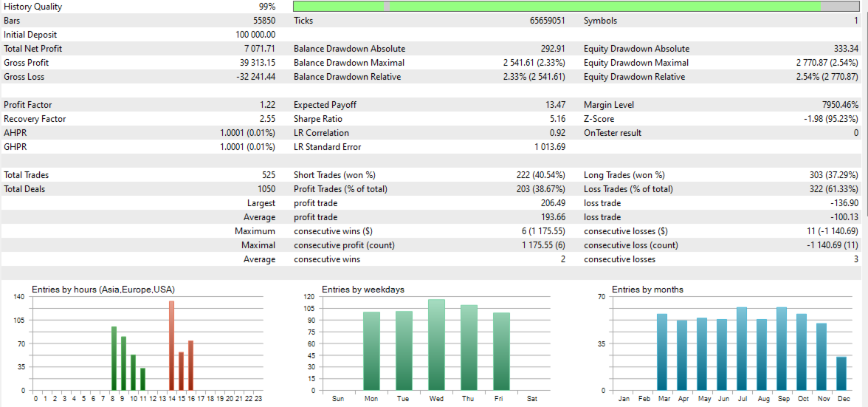Click Average loss trade value -100.13
Image resolution: width=868 pixels, height=407 pixels.
pyautogui.click(x=844, y=217)
